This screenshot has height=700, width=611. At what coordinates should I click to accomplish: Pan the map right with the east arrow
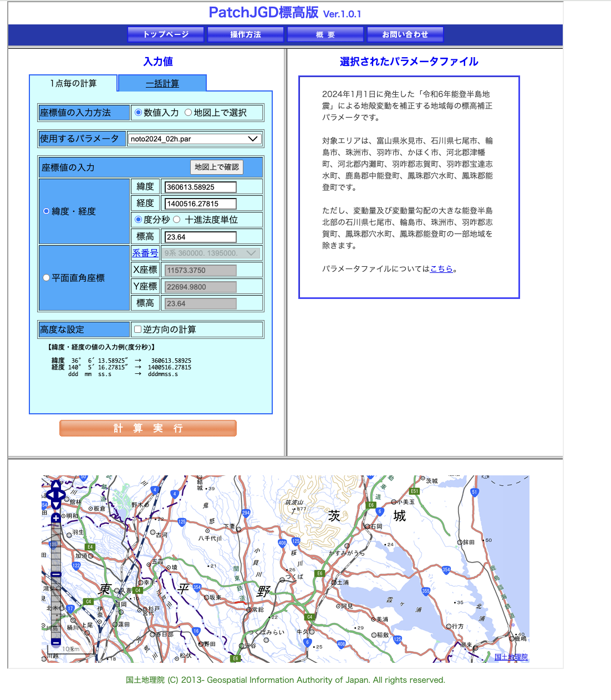(x=63, y=495)
